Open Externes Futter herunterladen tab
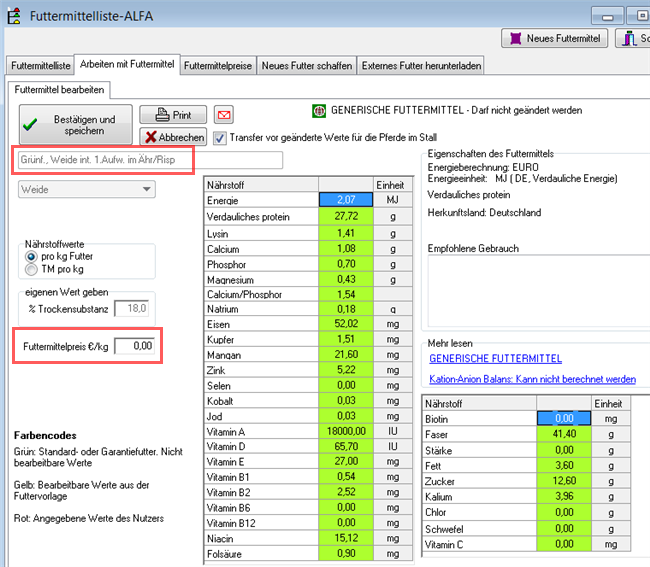The height and width of the screenshot is (567, 650). [x=421, y=66]
